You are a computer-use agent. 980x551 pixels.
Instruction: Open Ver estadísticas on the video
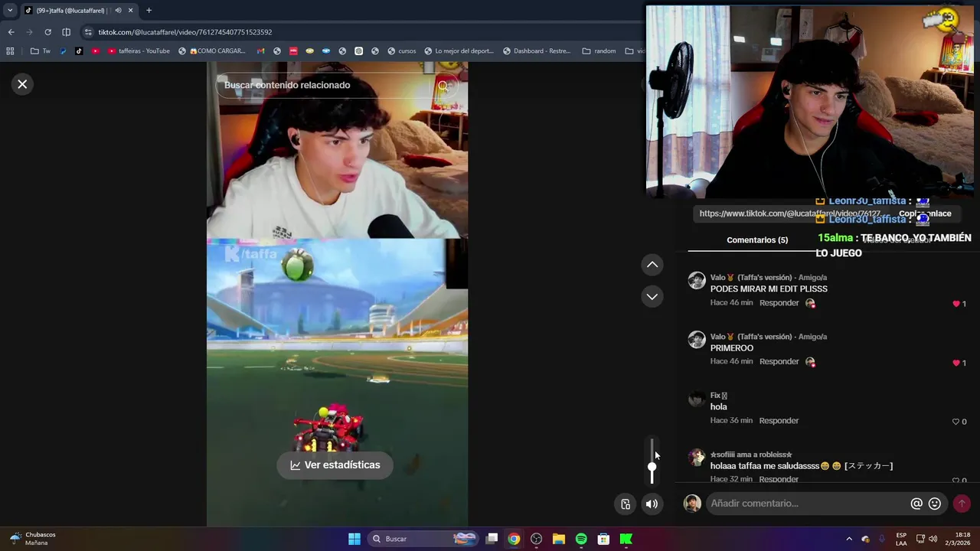335,465
